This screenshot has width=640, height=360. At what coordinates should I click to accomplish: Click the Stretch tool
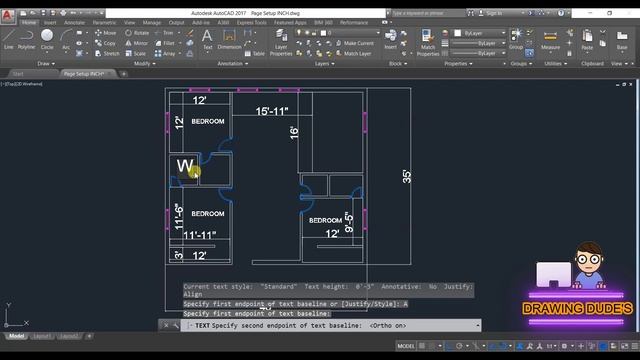(x=107, y=53)
